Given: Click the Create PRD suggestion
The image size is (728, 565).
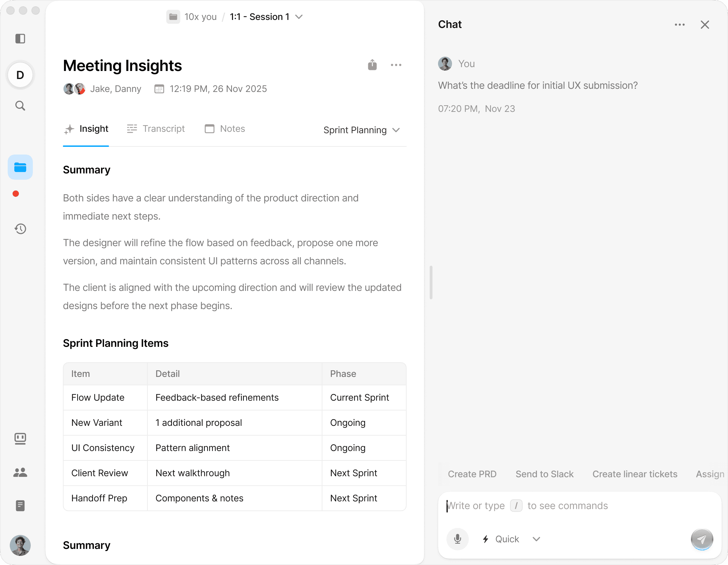Looking at the screenshot, I should point(472,474).
